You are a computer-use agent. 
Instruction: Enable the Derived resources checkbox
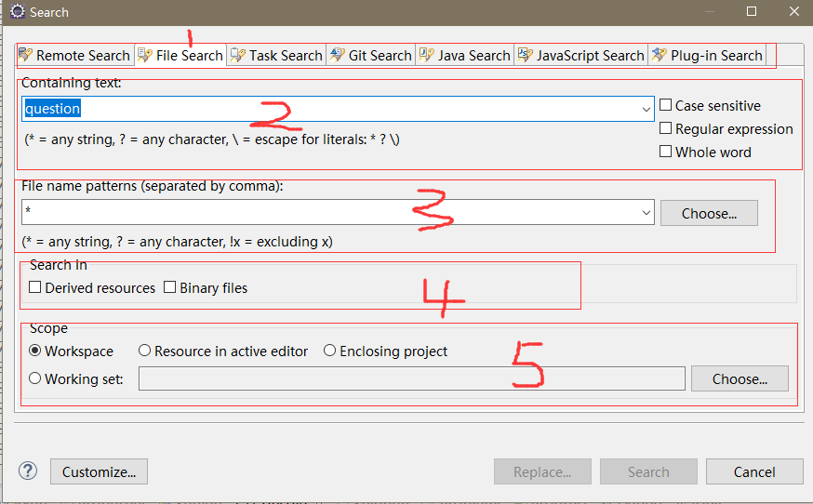coord(35,288)
